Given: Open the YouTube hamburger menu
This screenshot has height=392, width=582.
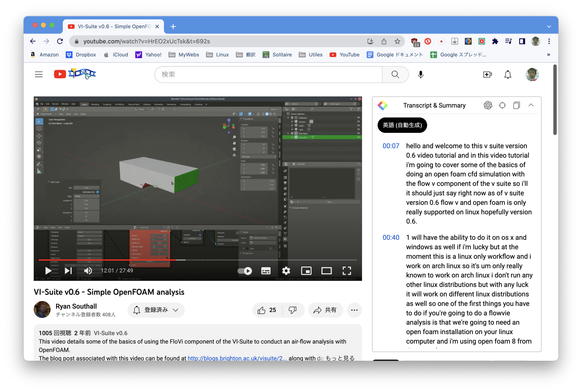Looking at the screenshot, I should pyautogui.click(x=39, y=74).
